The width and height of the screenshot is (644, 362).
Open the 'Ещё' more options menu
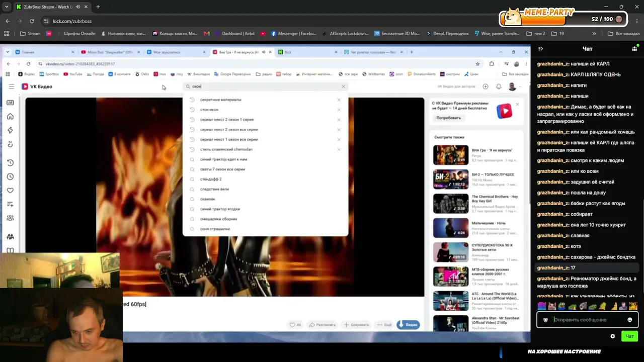385,325
